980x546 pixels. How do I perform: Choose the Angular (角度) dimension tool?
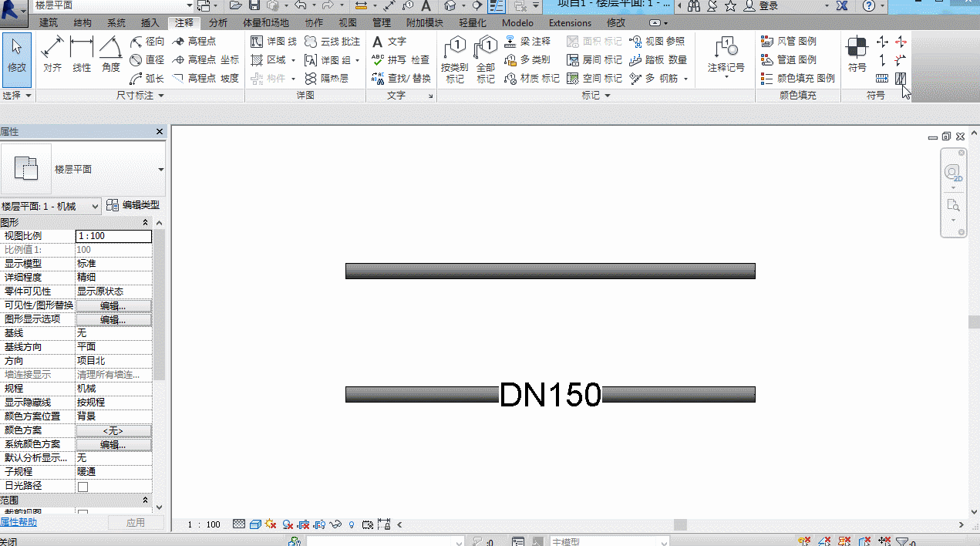[111, 54]
